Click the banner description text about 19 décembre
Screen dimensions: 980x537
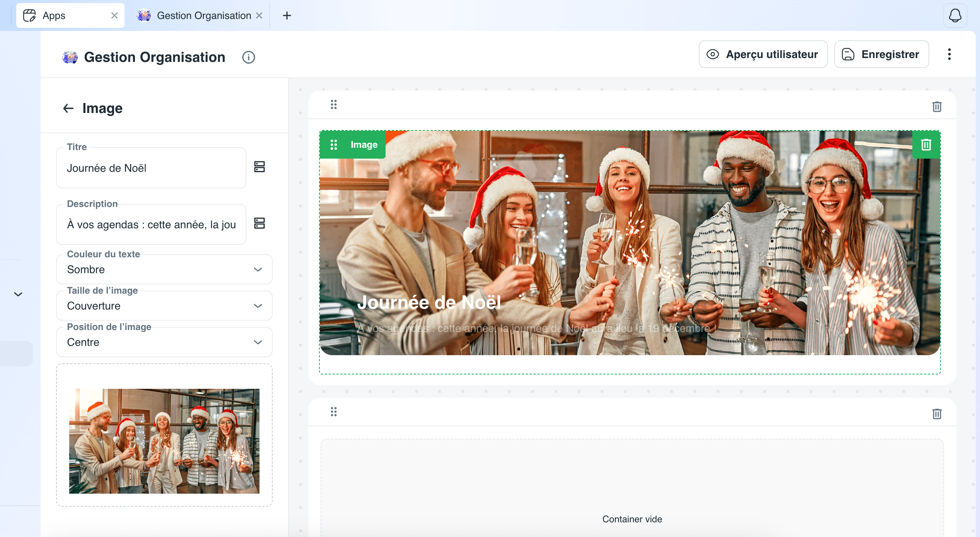tap(537, 328)
